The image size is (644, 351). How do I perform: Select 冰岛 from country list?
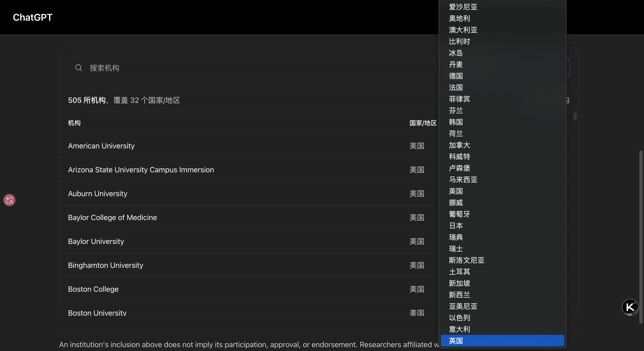pos(503,53)
